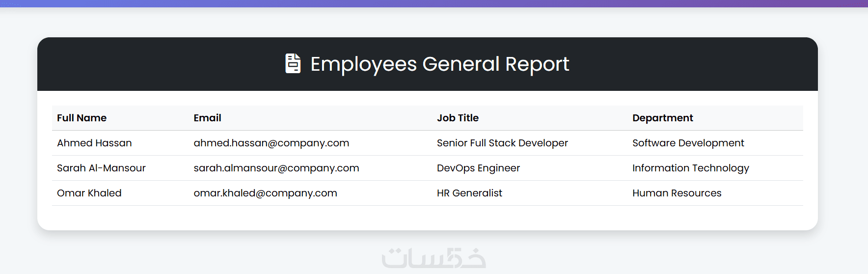Click DevOps Engineer job title cell
Viewport: 868px width, 274px height.
(478, 168)
